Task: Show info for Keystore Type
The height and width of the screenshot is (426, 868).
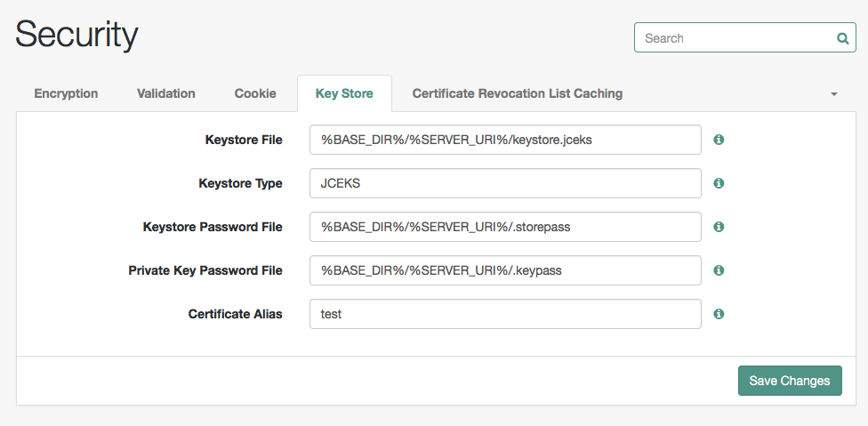Action: (719, 183)
